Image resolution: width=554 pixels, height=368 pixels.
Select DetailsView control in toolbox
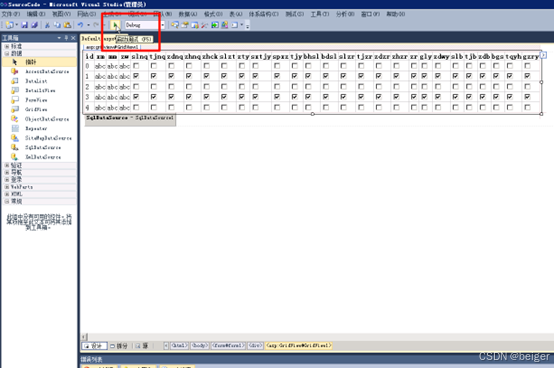click(39, 91)
